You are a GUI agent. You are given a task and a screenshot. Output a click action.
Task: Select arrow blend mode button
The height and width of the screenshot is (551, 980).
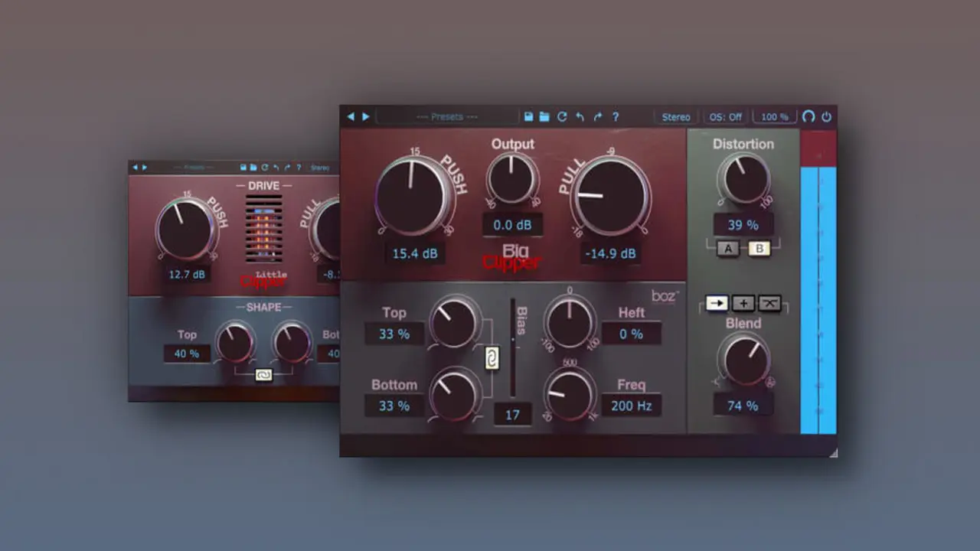point(717,303)
